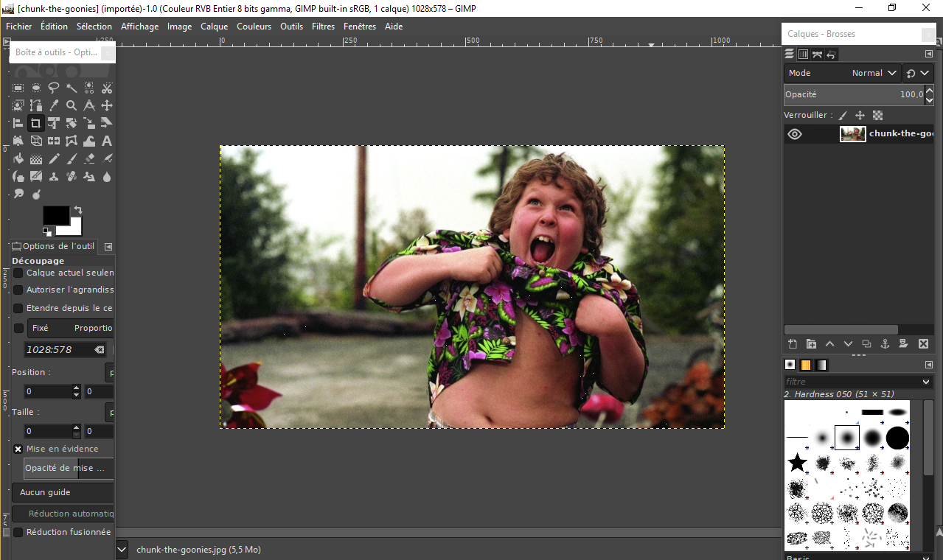Expand the 'Aucun guide' dropdown
Viewport: 943px width, 560px height.
click(x=63, y=492)
